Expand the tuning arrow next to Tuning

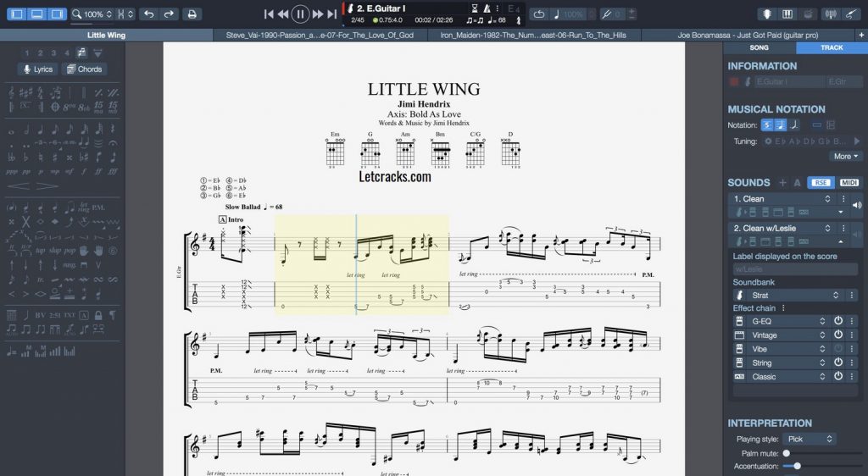click(x=858, y=141)
